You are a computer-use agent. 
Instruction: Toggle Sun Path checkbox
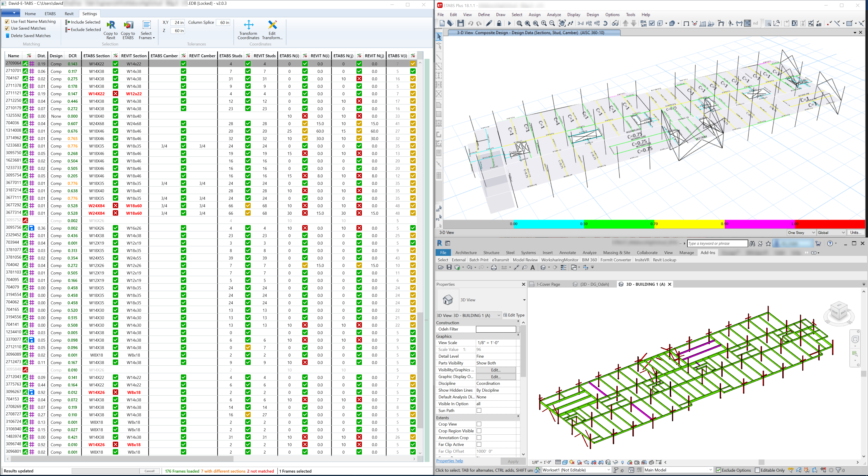pos(479,411)
